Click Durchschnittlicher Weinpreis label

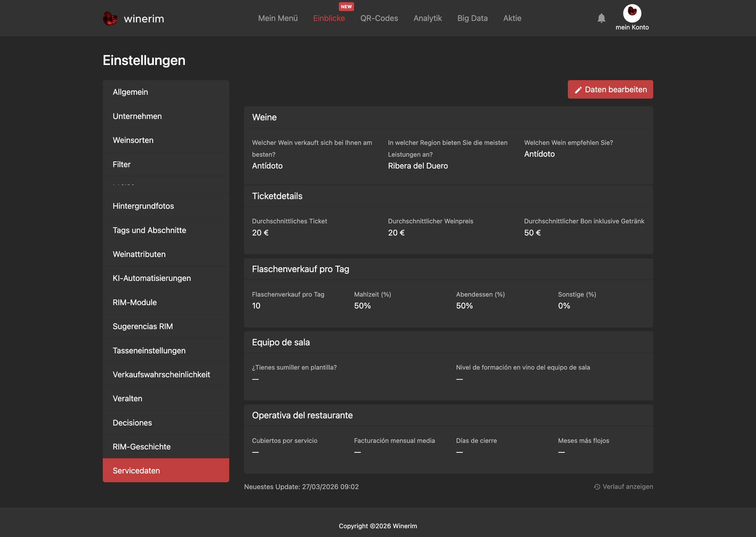[x=430, y=221]
